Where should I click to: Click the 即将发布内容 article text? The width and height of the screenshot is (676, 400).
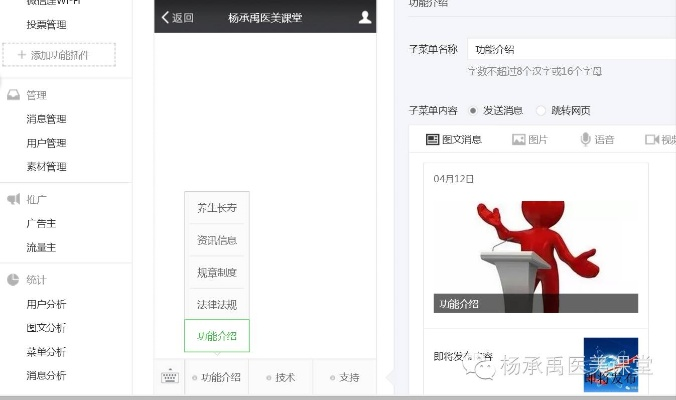tap(463, 356)
